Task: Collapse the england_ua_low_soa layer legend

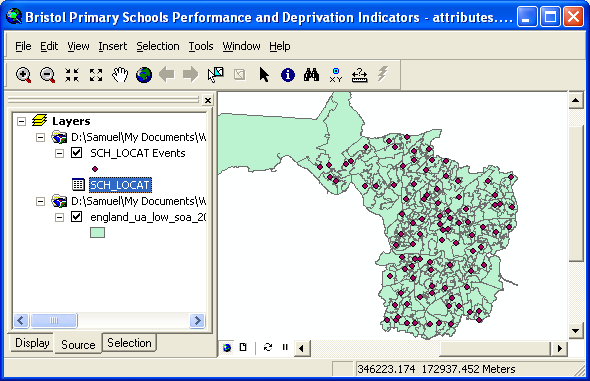Action: (59, 217)
